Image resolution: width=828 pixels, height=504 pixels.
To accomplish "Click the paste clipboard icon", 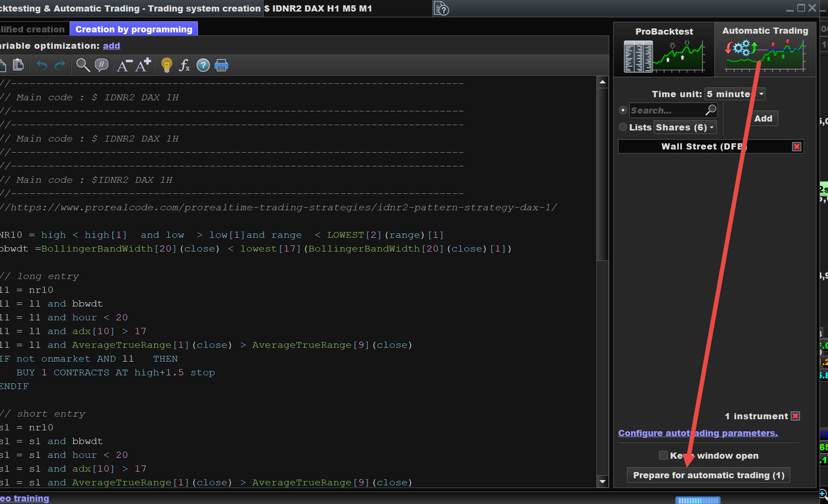I will pos(18,65).
